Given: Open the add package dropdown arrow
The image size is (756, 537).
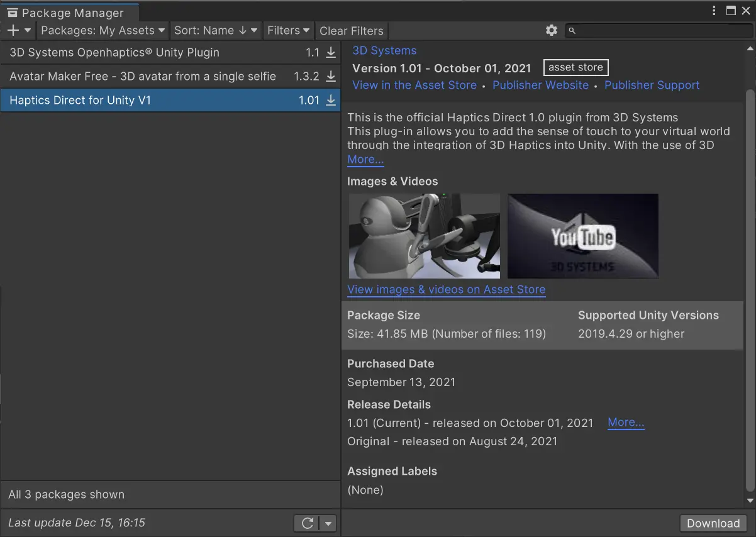Looking at the screenshot, I should click(28, 30).
